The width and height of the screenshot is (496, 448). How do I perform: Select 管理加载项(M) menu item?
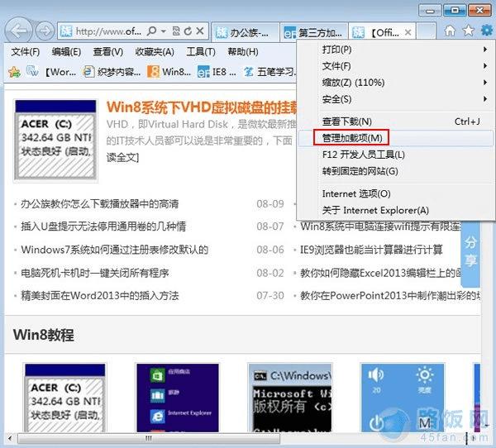396,138
